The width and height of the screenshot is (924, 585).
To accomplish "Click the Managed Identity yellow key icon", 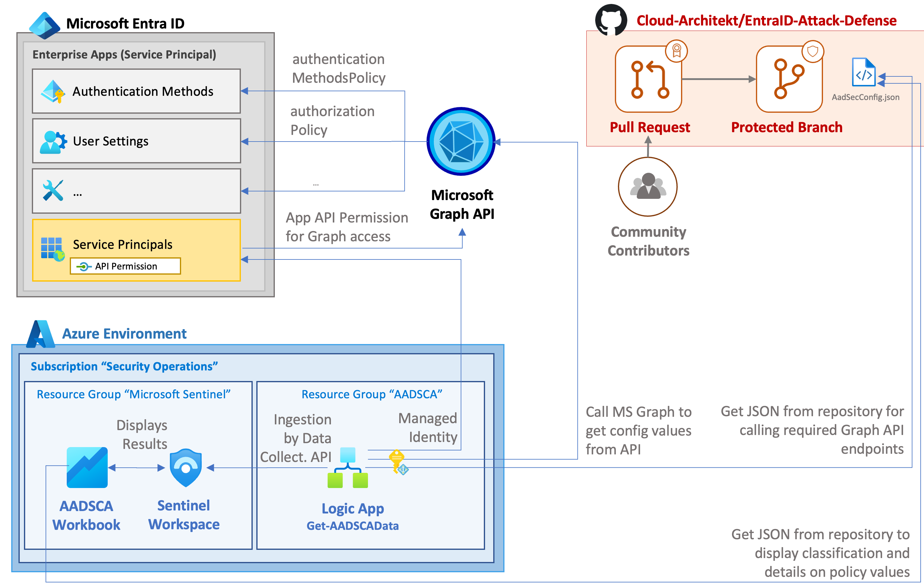I will [x=398, y=462].
